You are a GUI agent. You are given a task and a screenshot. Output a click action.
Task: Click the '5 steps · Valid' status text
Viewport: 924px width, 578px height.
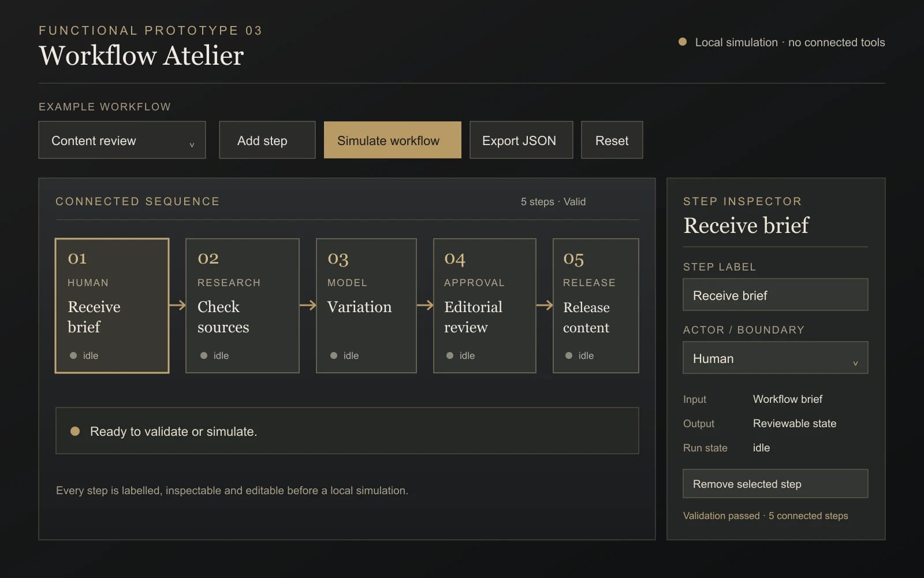pos(553,202)
